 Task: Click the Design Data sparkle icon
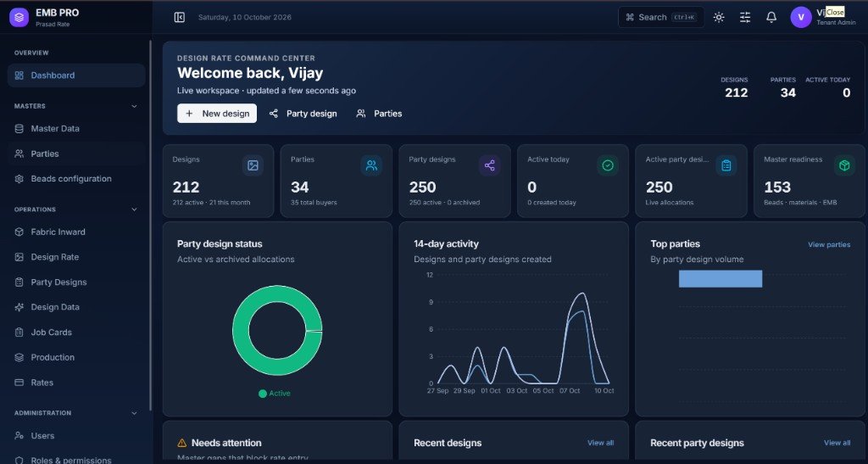click(19, 307)
